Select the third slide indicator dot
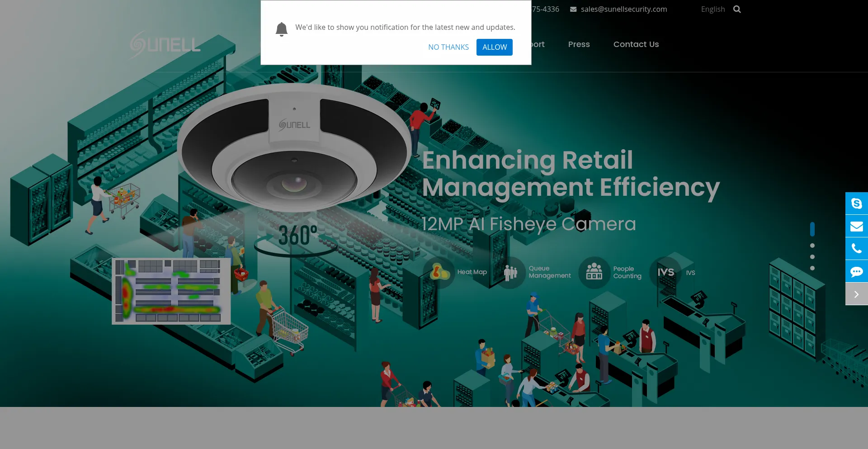Image resolution: width=868 pixels, height=449 pixels. point(812,257)
